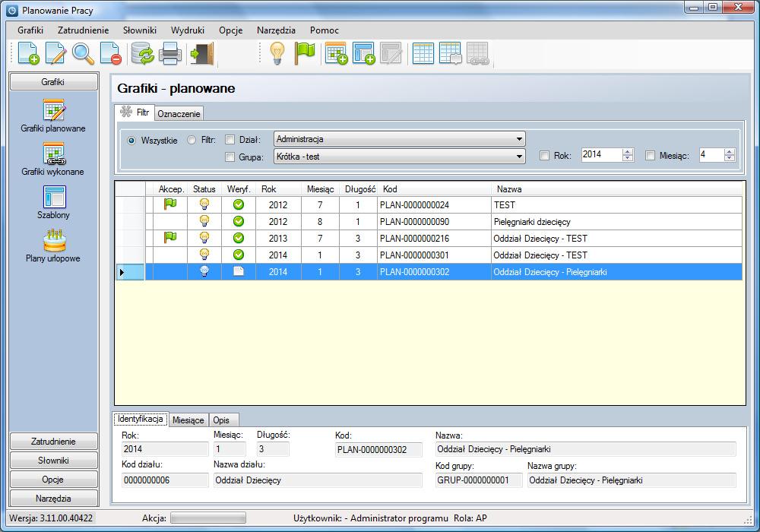The width and height of the screenshot is (760, 532).
Task: Switch to the Identyfikacja tab
Action: [x=141, y=419]
